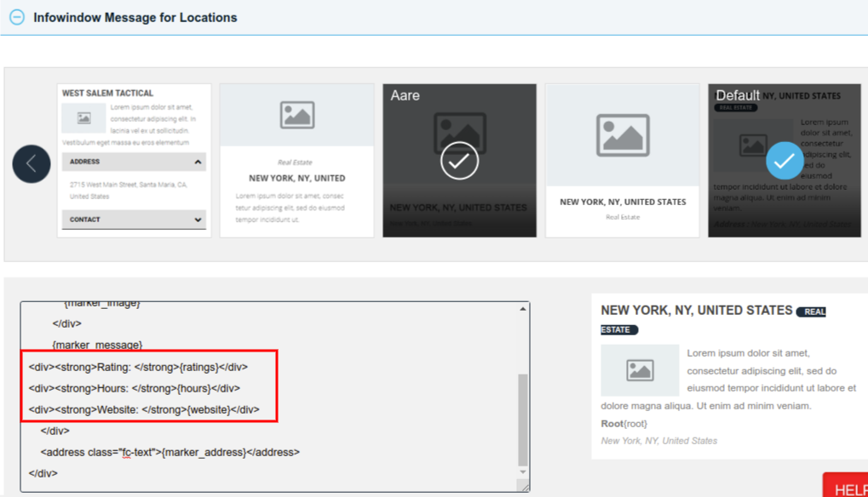
Task: Click the image placeholder in the preview pane
Action: pyautogui.click(x=640, y=371)
